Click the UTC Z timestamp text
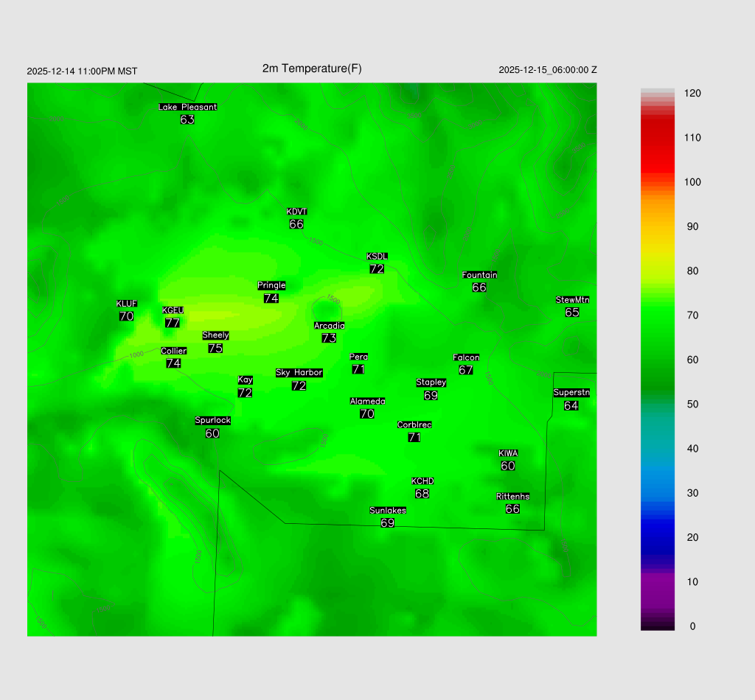The width and height of the screenshot is (755, 700). point(547,70)
